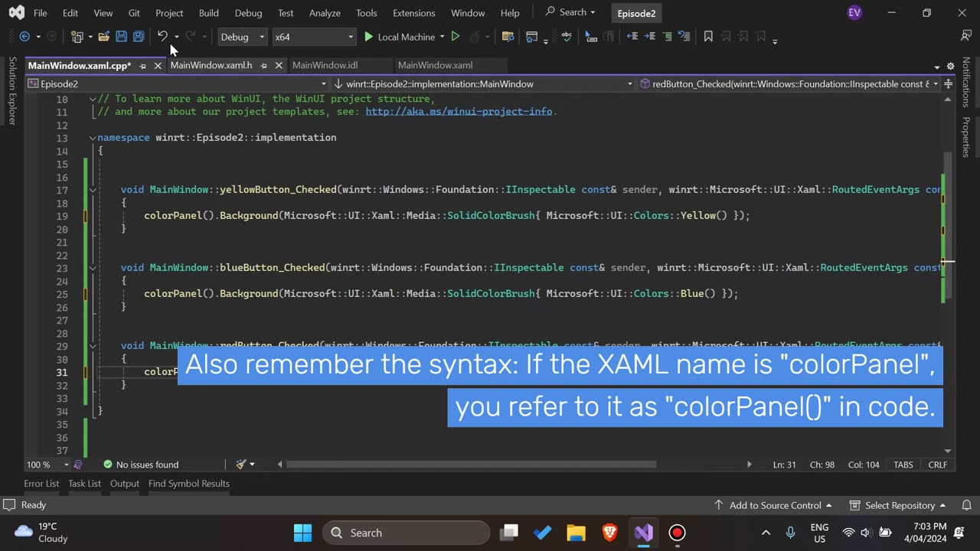Open the Episode2 project scope dropdown
The image size is (980, 551).
click(x=178, y=83)
